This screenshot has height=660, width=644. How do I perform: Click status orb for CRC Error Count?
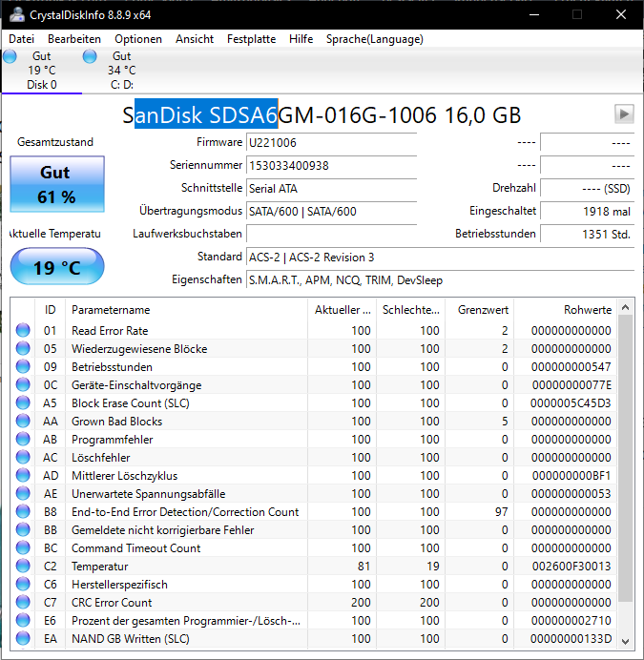pos(23,602)
